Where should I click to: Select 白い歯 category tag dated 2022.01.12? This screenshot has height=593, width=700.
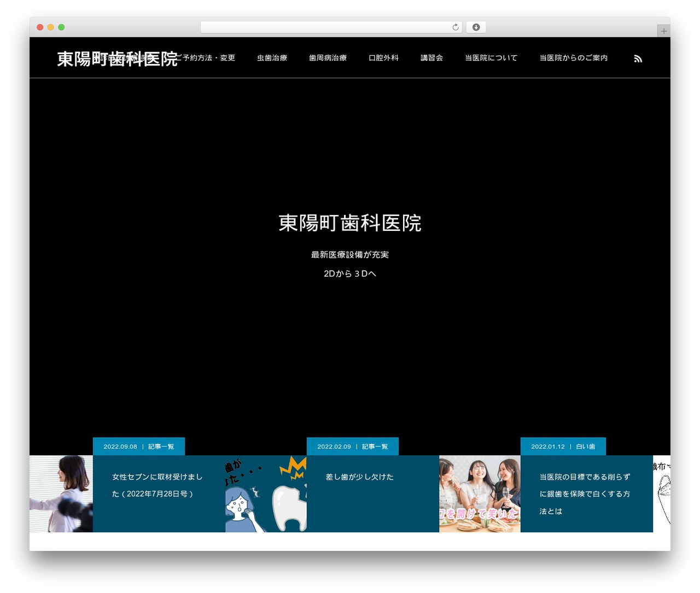pos(585,446)
